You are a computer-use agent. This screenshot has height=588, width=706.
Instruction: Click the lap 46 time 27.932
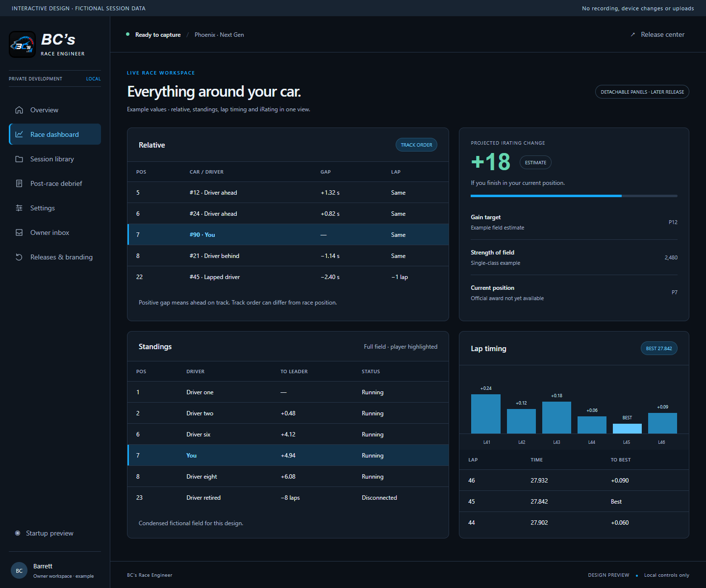[x=539, y=480]
